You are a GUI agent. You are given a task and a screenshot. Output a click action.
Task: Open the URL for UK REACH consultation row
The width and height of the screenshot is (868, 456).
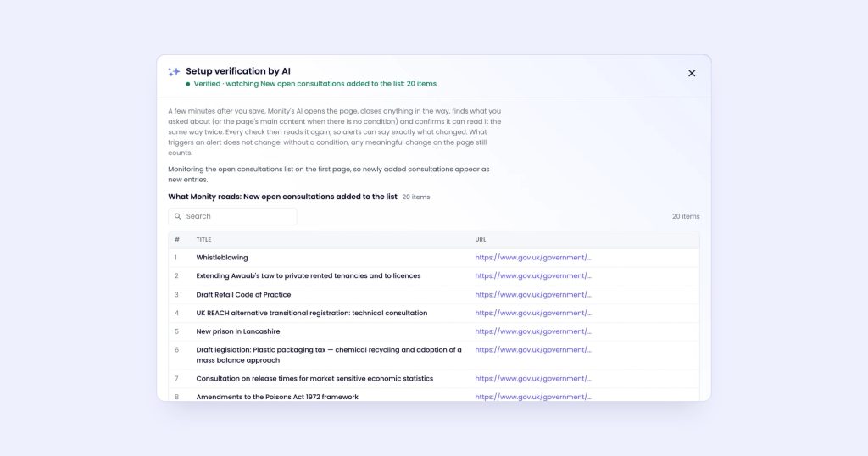click(532, 313)
